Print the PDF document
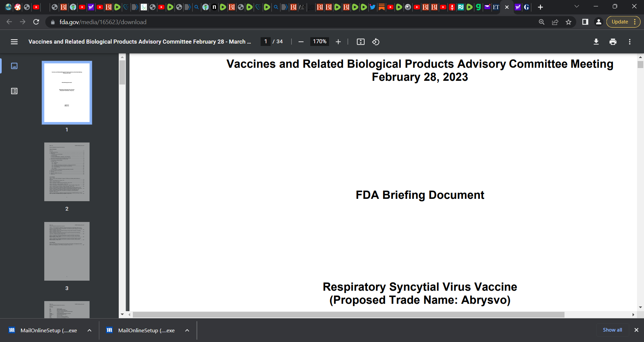 [613, 42]
